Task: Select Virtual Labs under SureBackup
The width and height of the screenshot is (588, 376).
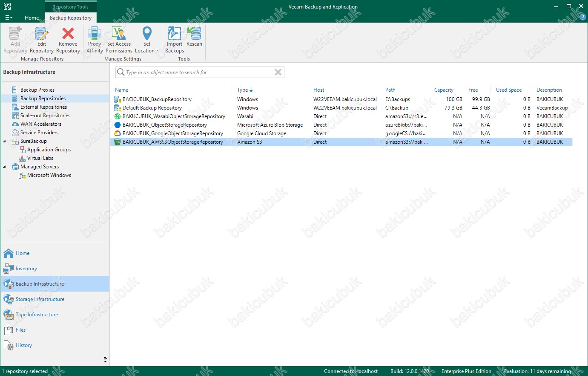Action: [x=40, y=158]
